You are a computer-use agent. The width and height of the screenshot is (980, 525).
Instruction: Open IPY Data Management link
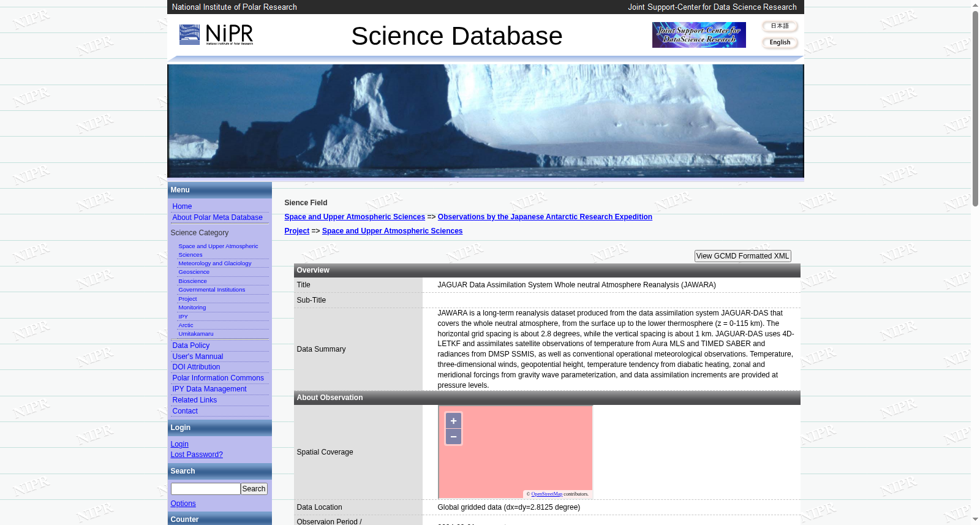point(209,389)
